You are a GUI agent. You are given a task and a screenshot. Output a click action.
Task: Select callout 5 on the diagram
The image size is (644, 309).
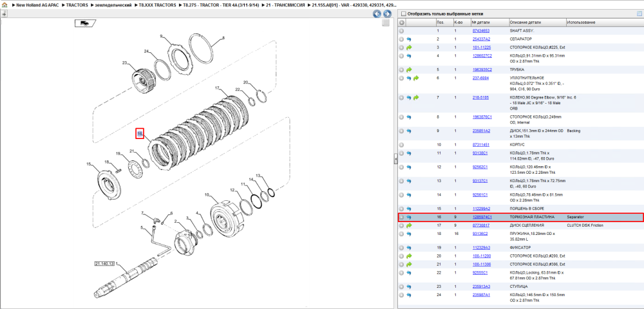[x=141, y=227]
